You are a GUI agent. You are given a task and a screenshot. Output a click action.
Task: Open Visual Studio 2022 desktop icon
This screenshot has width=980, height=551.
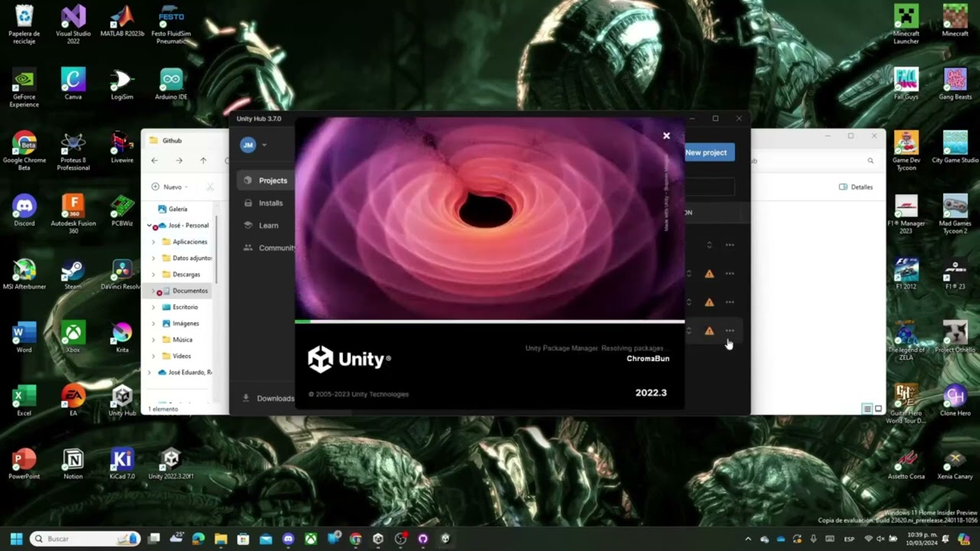pos(73,24)
